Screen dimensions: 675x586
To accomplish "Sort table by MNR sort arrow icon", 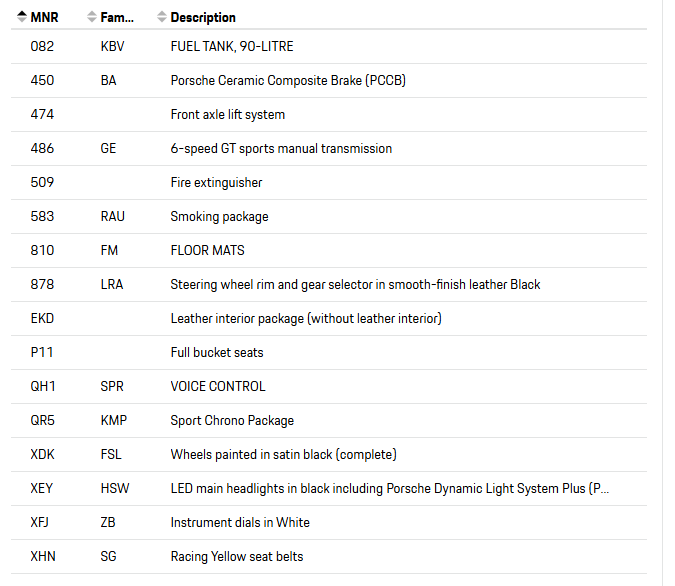I will [22, 17].
